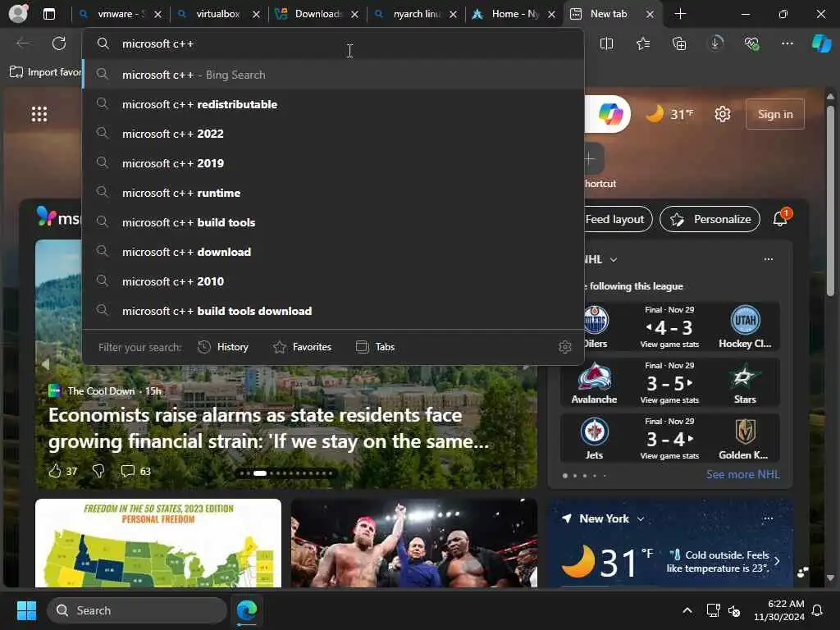Like the Economists article thumbs up

coord(55,471)
